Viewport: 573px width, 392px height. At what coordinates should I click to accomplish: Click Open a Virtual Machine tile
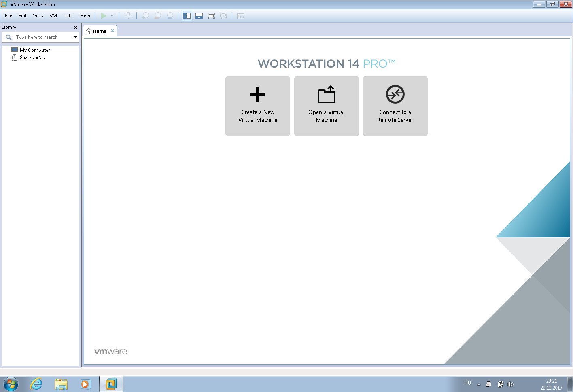coord(327,106)
